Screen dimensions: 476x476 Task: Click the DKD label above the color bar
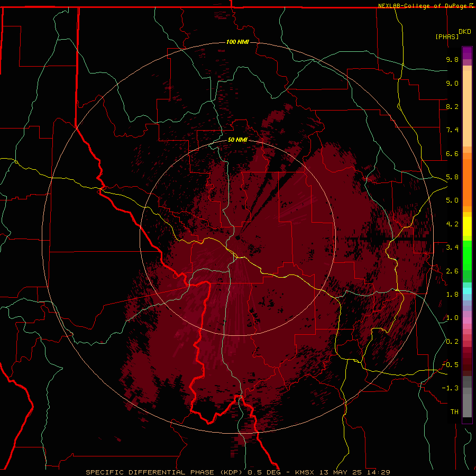465,32
